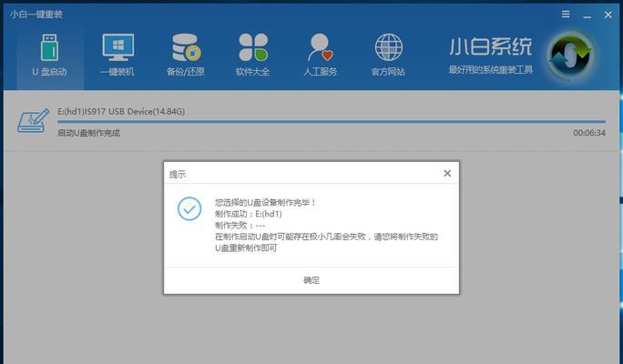Click the 最好用的系统重装工具 slogan
Screen dimensions: 623x364
491,70
